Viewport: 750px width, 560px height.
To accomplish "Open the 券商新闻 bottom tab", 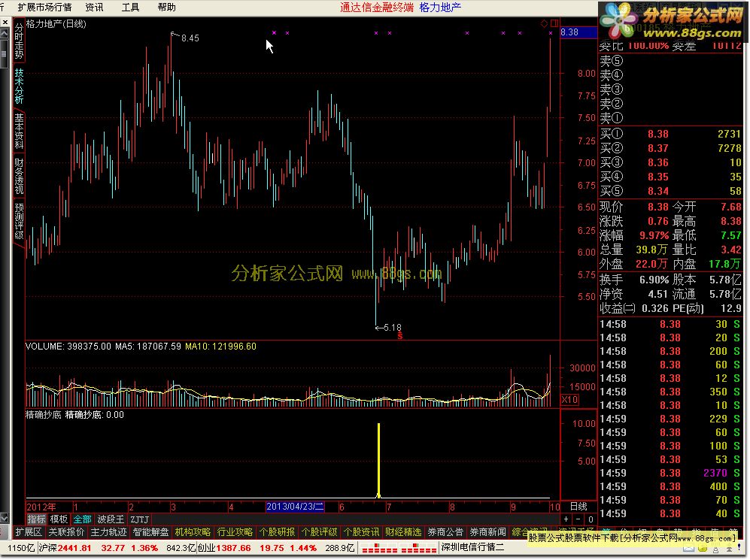I will (487, 531).
